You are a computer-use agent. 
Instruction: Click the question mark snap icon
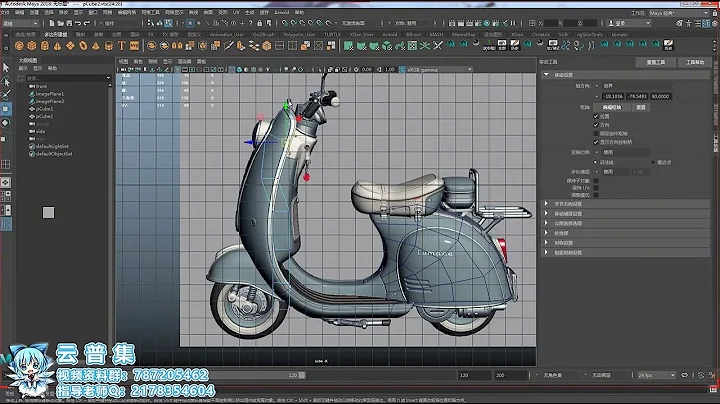click(x=251, y=23)
